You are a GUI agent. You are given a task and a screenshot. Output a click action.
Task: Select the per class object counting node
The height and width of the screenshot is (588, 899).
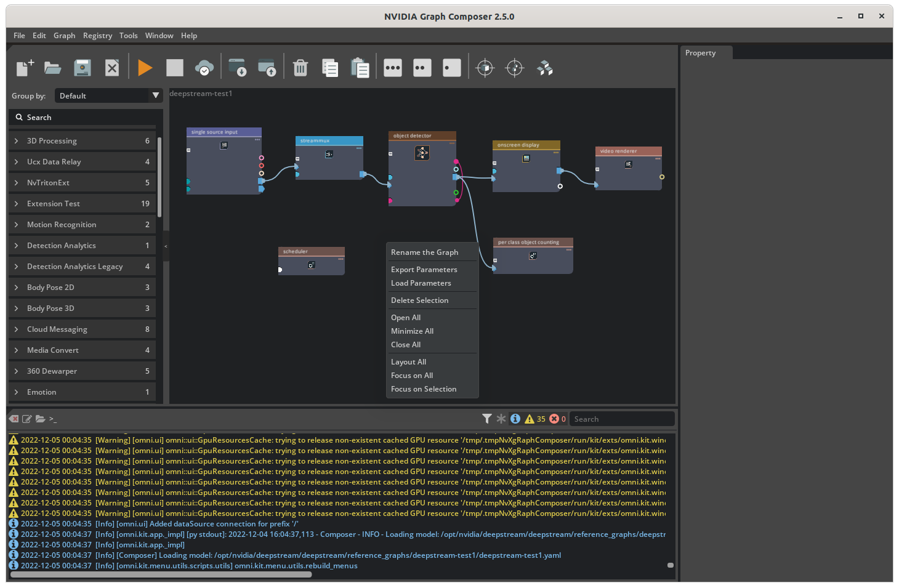coord(533,256)
